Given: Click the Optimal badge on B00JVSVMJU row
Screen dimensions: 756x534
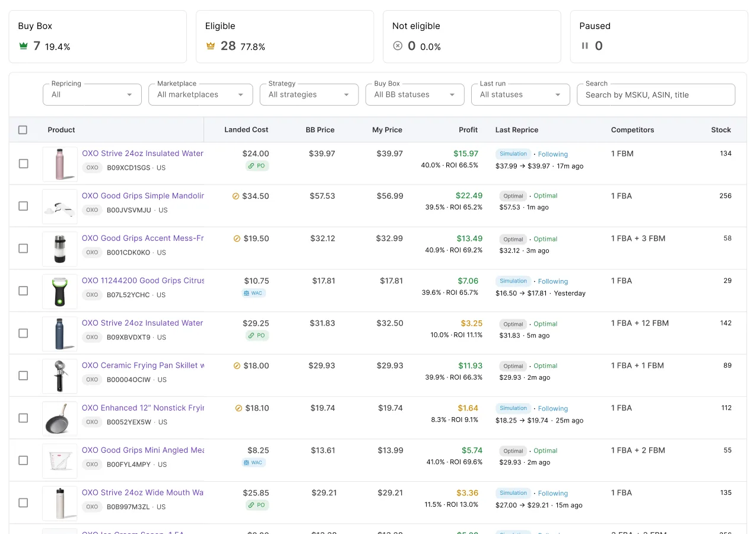Looking at the screenshot, I should pos(513,196).
